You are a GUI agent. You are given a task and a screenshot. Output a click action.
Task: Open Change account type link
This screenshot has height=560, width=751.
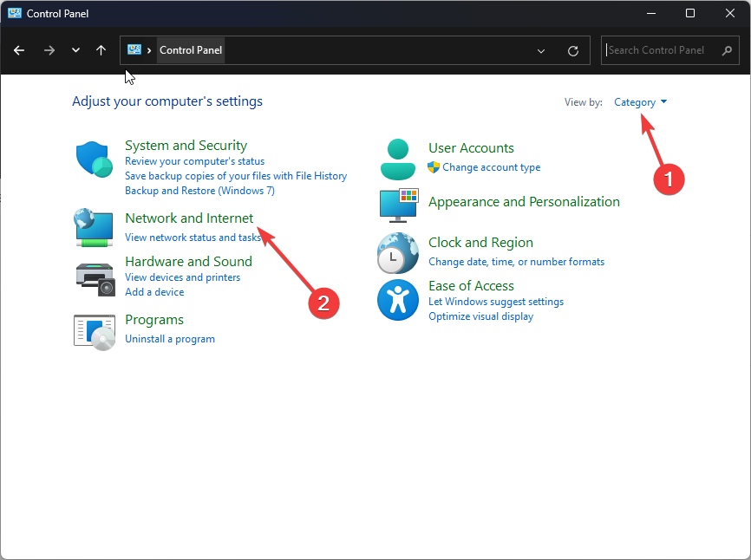click(491, 167)
